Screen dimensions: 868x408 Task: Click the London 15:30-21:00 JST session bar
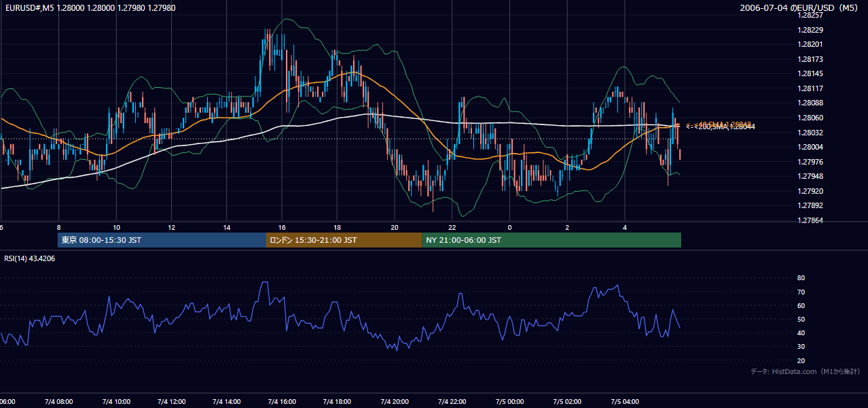coord(344,240)
